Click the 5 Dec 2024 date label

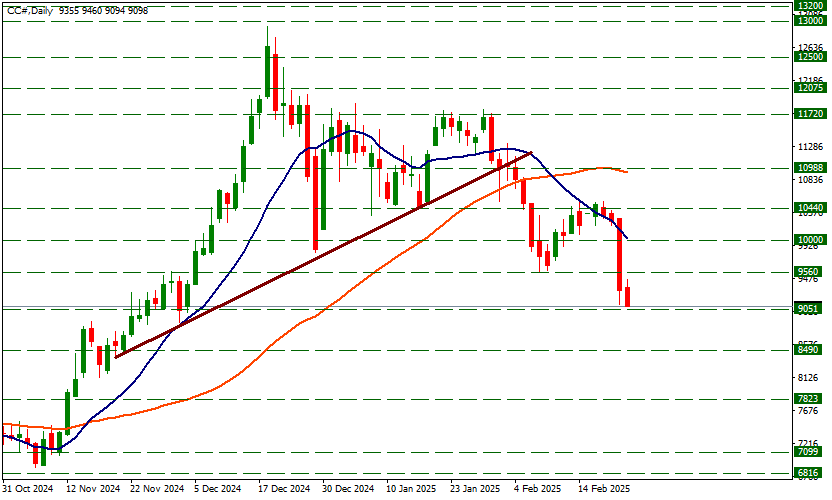coord(217,488)
